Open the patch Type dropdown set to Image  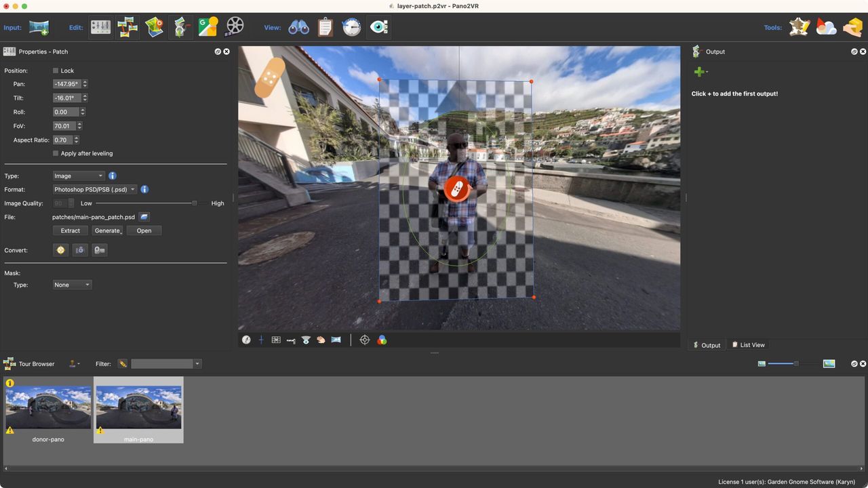pyautogui.click(x=79, y=176)
